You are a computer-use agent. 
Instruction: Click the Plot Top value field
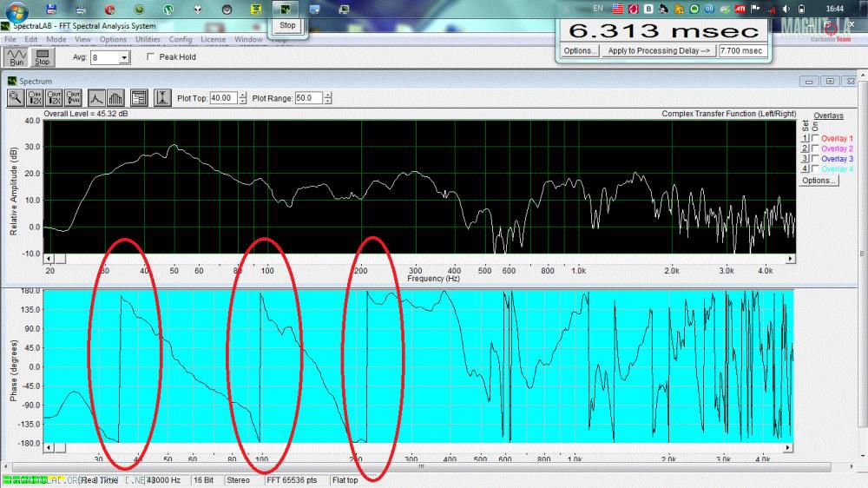[224, 98]
